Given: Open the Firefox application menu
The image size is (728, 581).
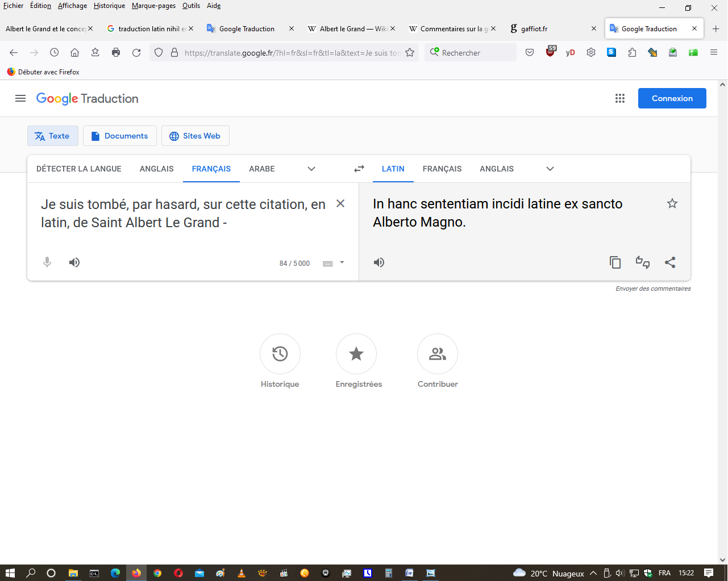Looking at the screenshot, I should (x=714, y=53).
